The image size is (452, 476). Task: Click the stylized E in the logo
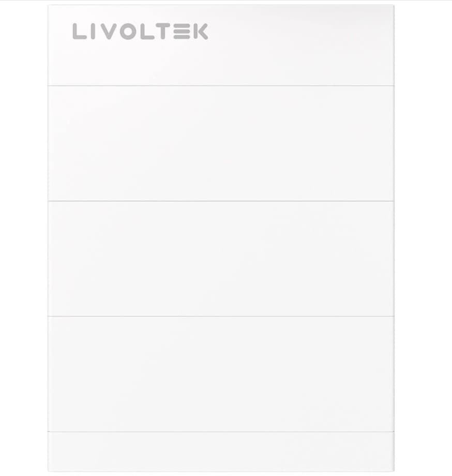(182, 32)
